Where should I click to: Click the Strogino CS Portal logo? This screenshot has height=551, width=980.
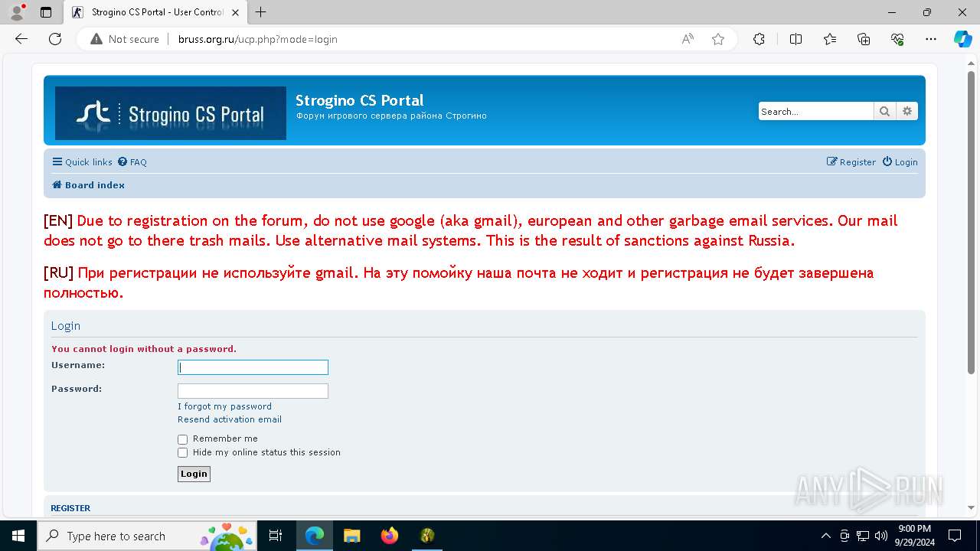click(171, 113)
